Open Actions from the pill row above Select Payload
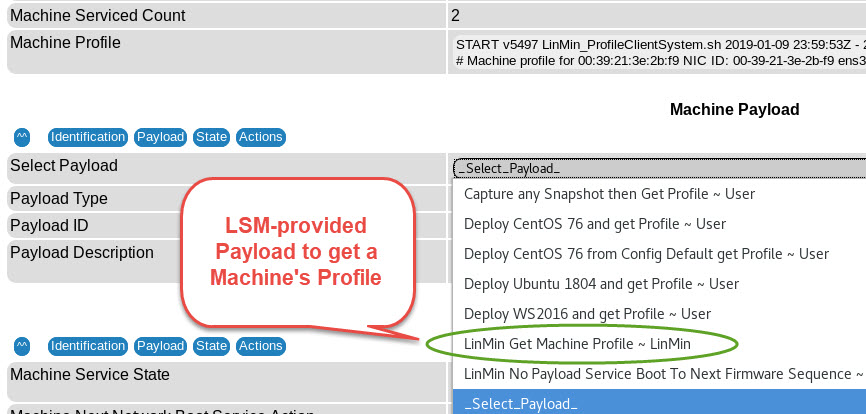This screenshot has height=414, width=866. pyautogui.click(x=261, y=137)
